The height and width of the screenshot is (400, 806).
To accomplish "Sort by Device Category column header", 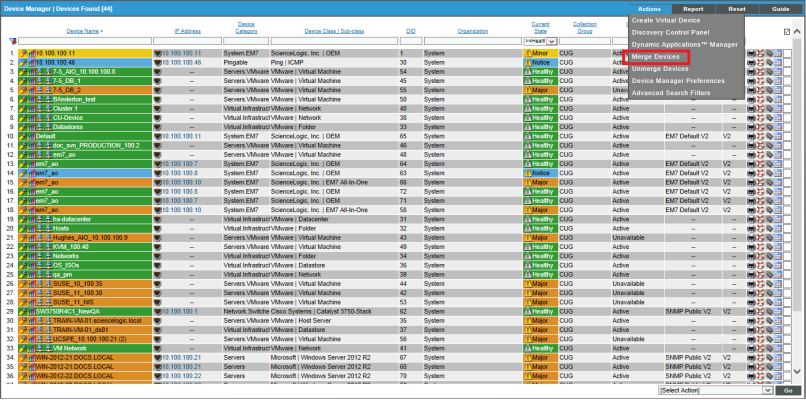I will click(x=246, y=28).
